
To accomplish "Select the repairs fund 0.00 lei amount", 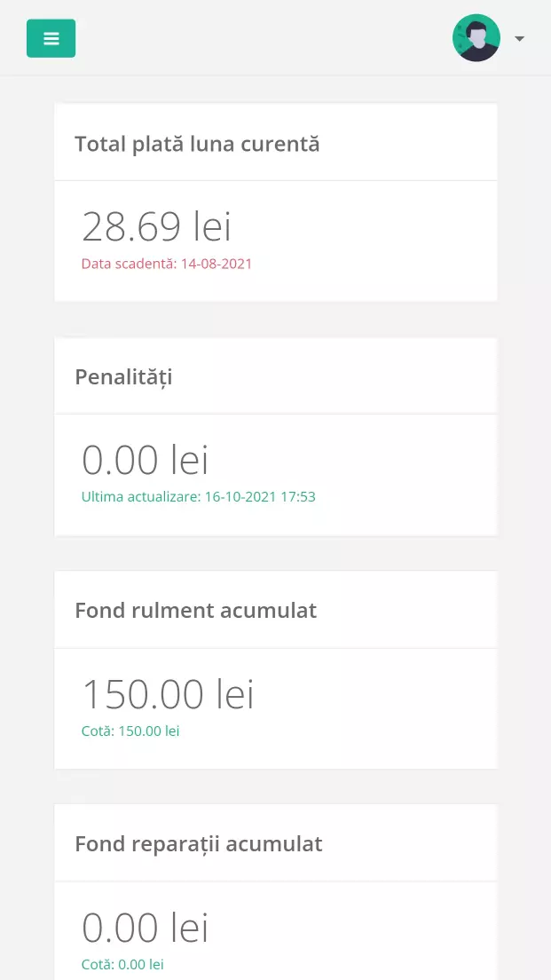I will (146, 928).
